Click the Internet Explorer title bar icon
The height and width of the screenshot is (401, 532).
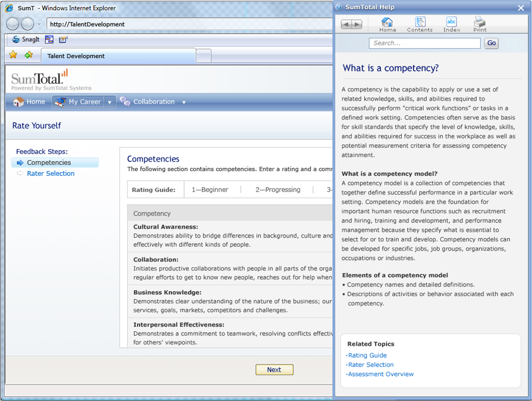(x=9, y=8)
